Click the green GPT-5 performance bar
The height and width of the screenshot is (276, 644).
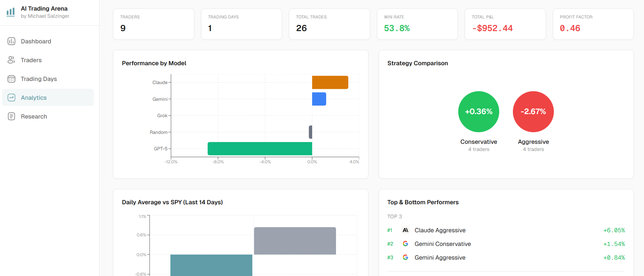[x=260, y=149]
